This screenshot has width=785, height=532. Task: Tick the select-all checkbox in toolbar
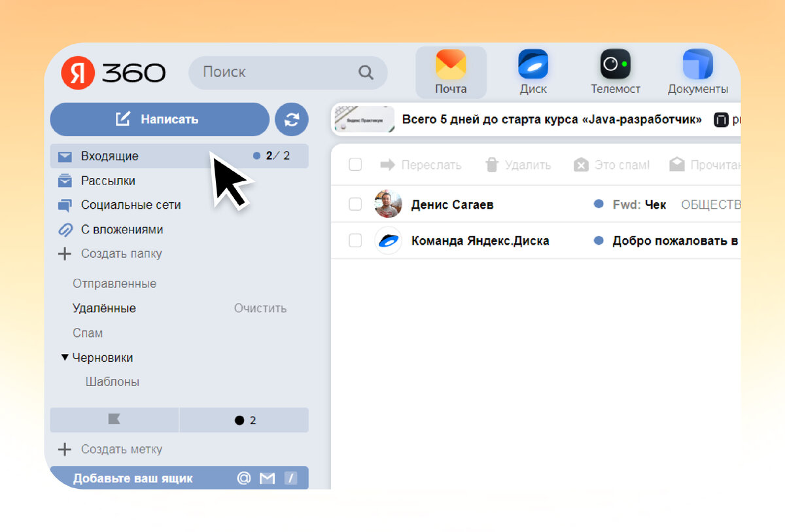tap(355, 165)
